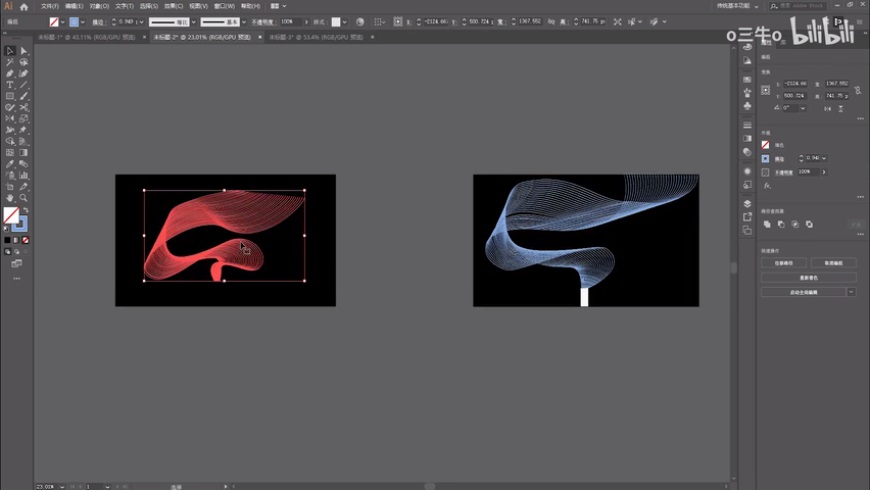Viewport: 870px width, 490px height.
Task: Select the Hand tool
Action: click(x=10, y=198)
